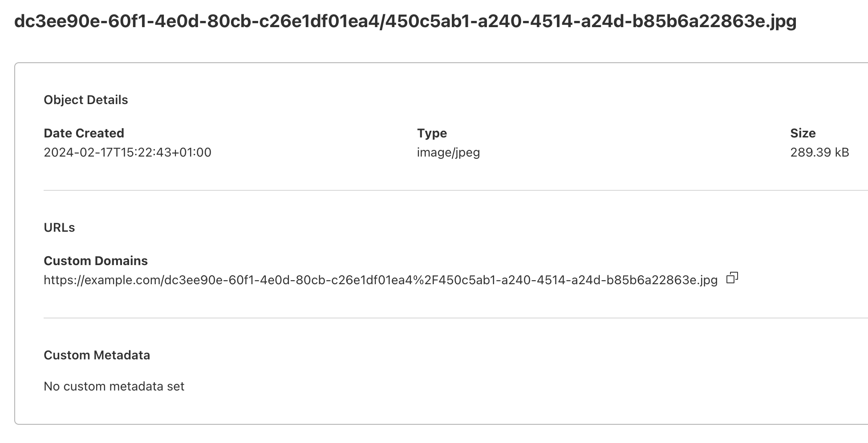The height and width of the screenshot is (443, 868).
Task: Click the Custom Domains label
Action: tap(96, 261)
